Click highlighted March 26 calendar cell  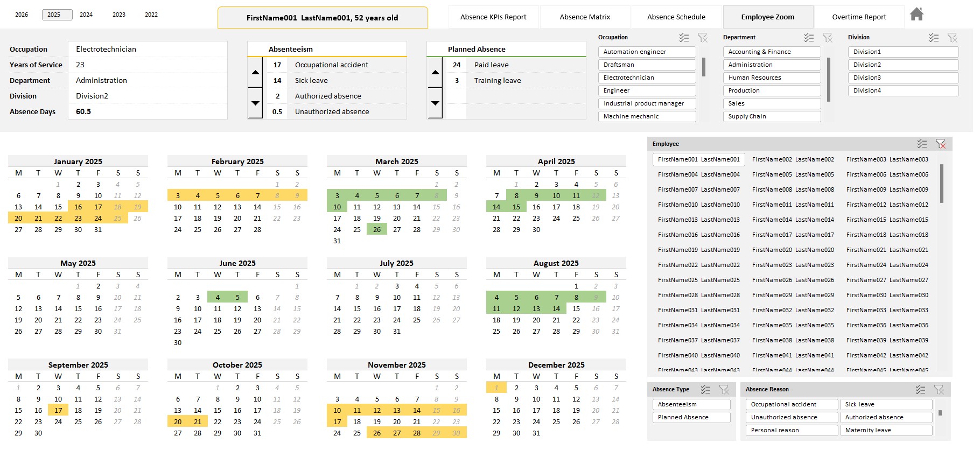[x=377, y=229]
